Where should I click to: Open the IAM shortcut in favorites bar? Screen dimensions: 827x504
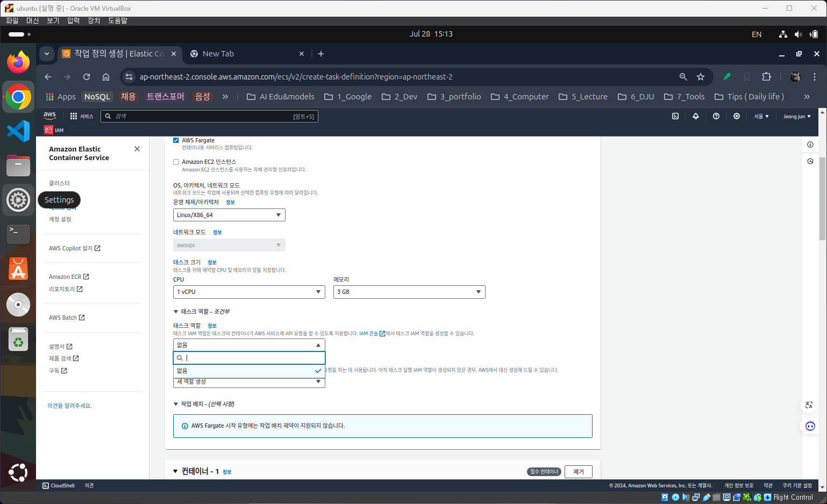[x=54, y=130]
